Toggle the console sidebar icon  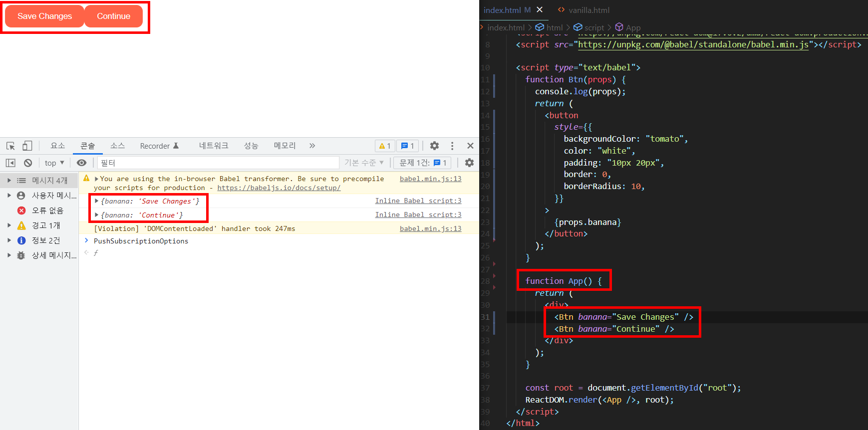point(10,163)
